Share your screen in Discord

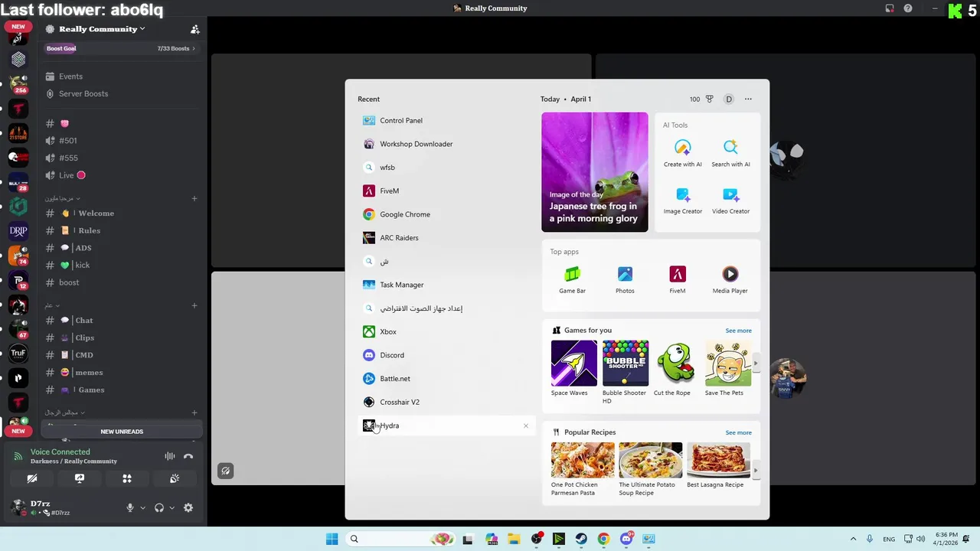coord(80,478)
